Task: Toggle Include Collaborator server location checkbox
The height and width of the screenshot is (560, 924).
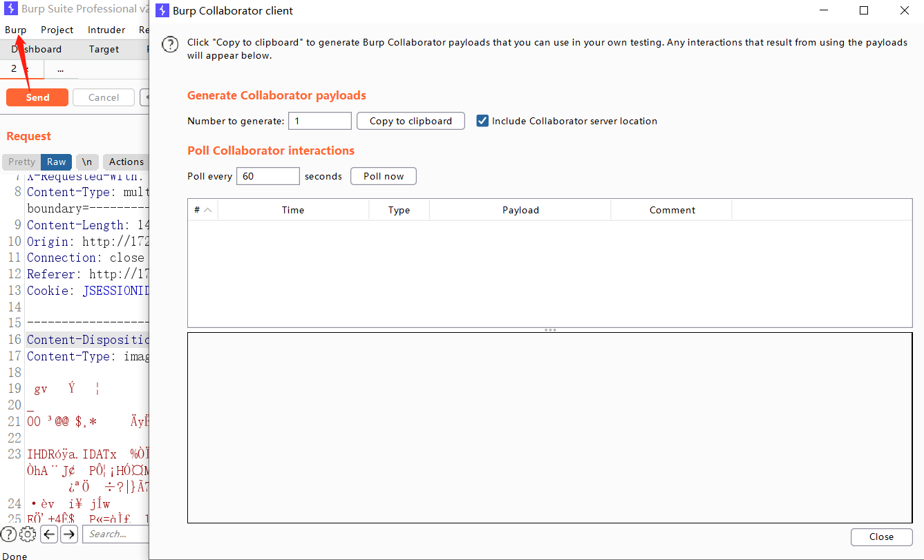Action: (482, 121)
